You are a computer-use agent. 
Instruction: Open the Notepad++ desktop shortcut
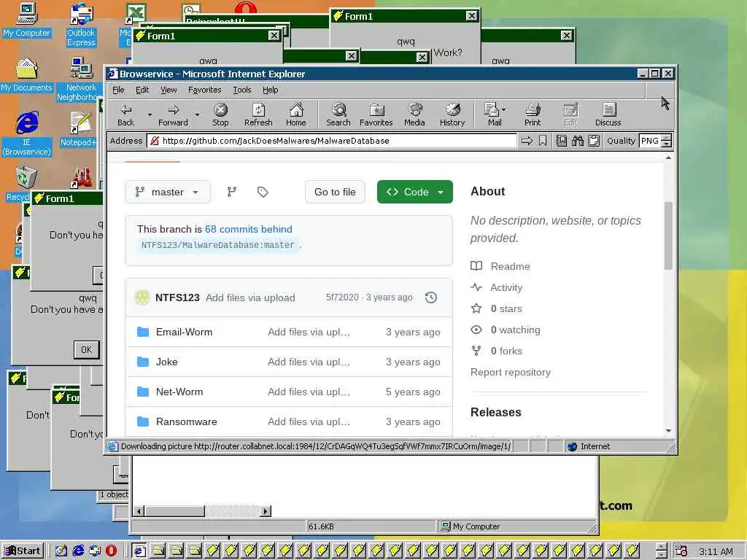tap(80, 130)
